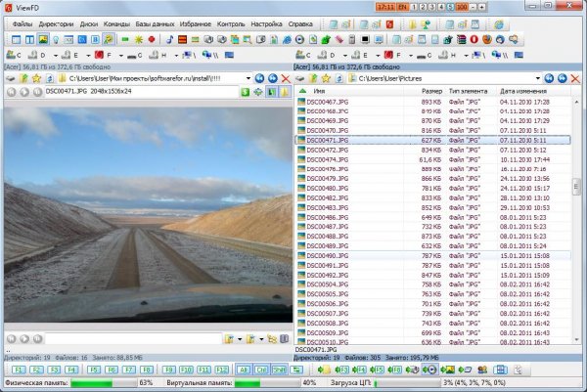Select drive C in left panel
This screenshot has height=392, width=587.
14,55
